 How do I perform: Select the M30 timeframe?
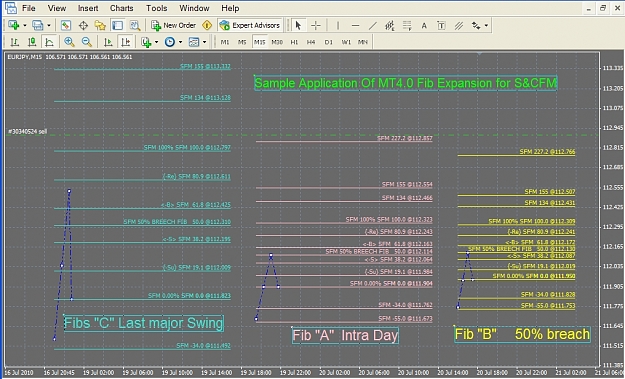point(277,42)
